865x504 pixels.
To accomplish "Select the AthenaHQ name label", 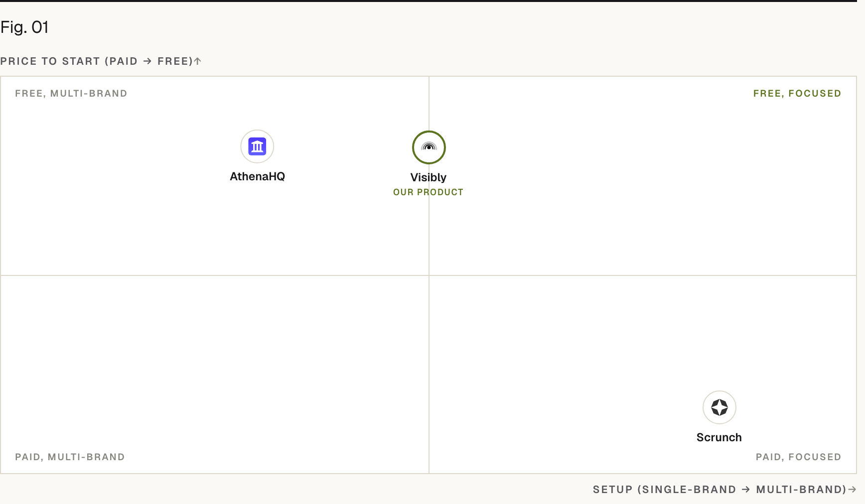I will (x=257, y=176).
